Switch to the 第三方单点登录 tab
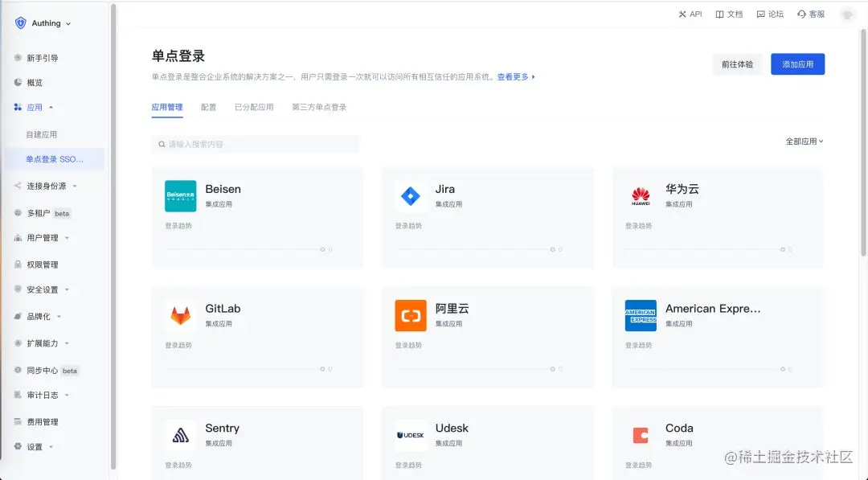This screenshot has width=868, height=480. click(x=319, y=108)
